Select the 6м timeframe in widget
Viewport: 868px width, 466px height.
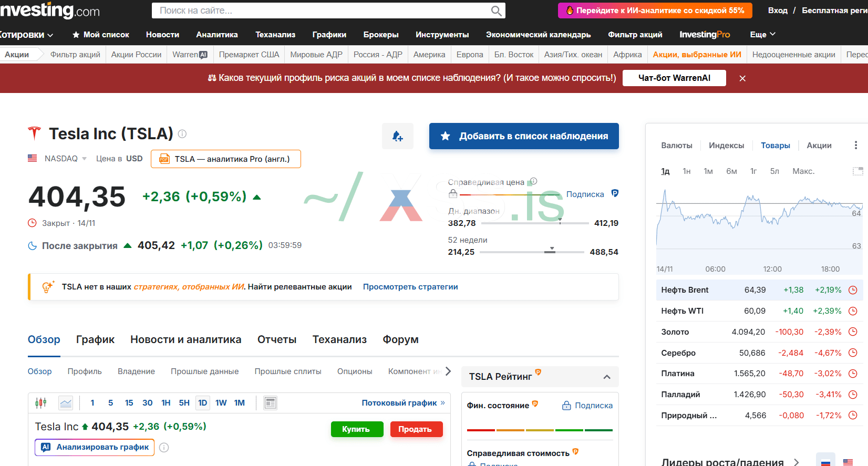(731, 171)
